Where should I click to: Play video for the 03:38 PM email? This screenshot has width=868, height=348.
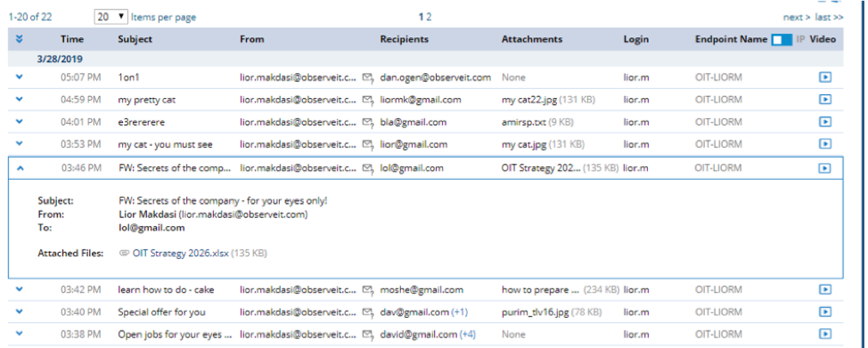tap(825, 334)
